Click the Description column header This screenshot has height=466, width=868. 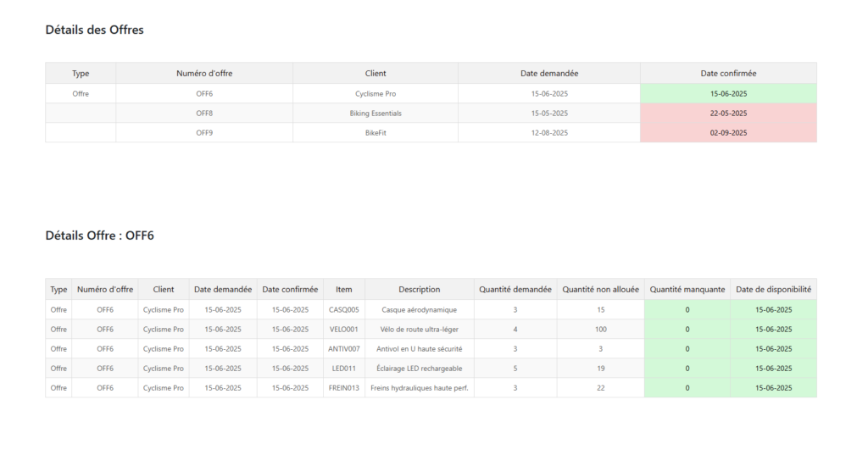click(x=419, y=289)
